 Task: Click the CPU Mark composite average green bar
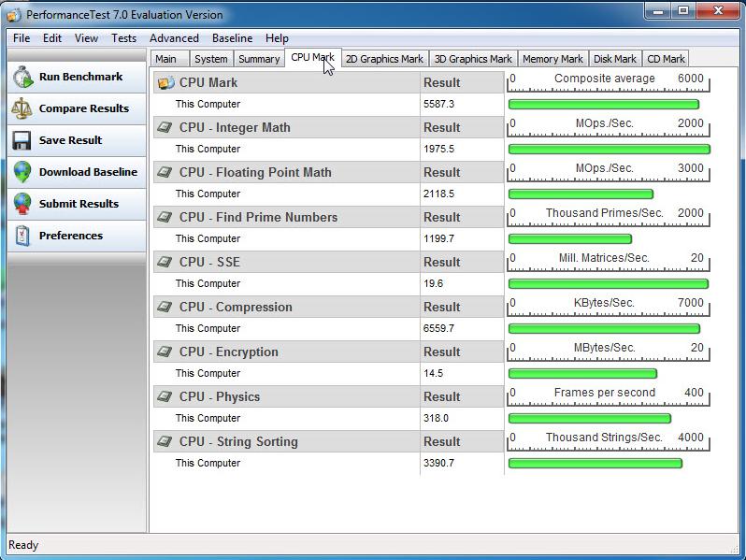(603, 105)
